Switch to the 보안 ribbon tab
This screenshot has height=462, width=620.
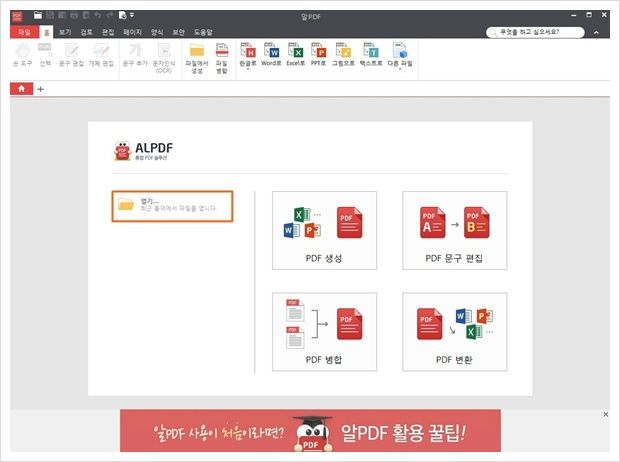pos(178,32)
